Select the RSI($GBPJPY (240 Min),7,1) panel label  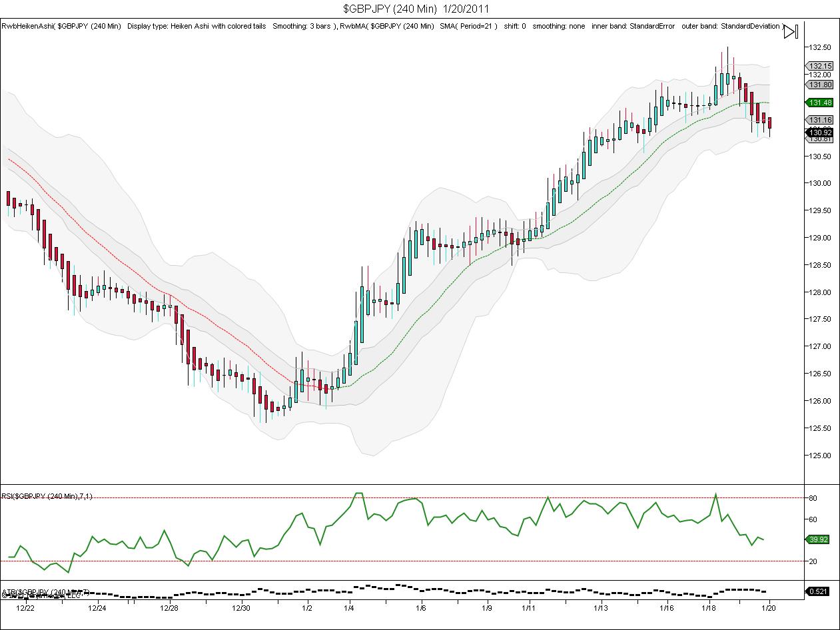(47, 496)
